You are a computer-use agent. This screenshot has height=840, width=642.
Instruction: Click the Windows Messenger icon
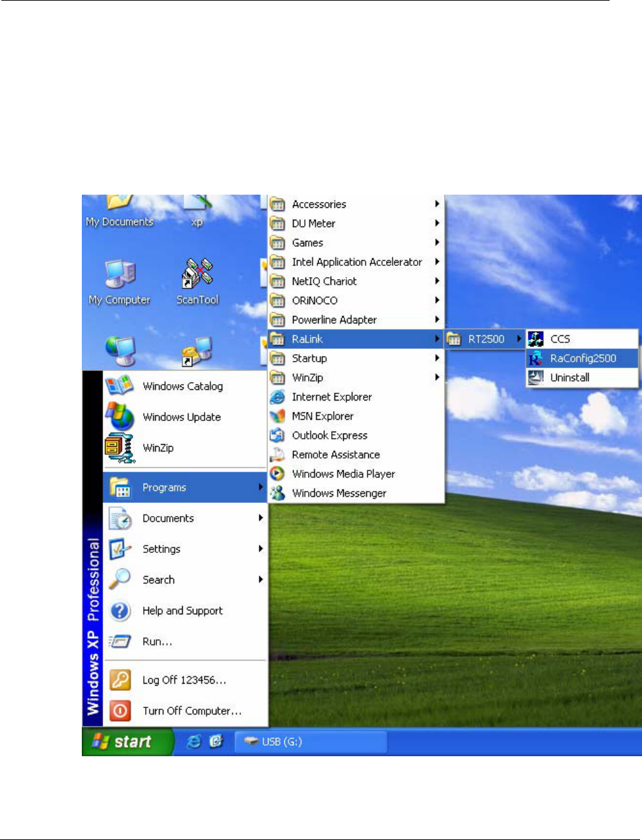(x=278, y=492)
